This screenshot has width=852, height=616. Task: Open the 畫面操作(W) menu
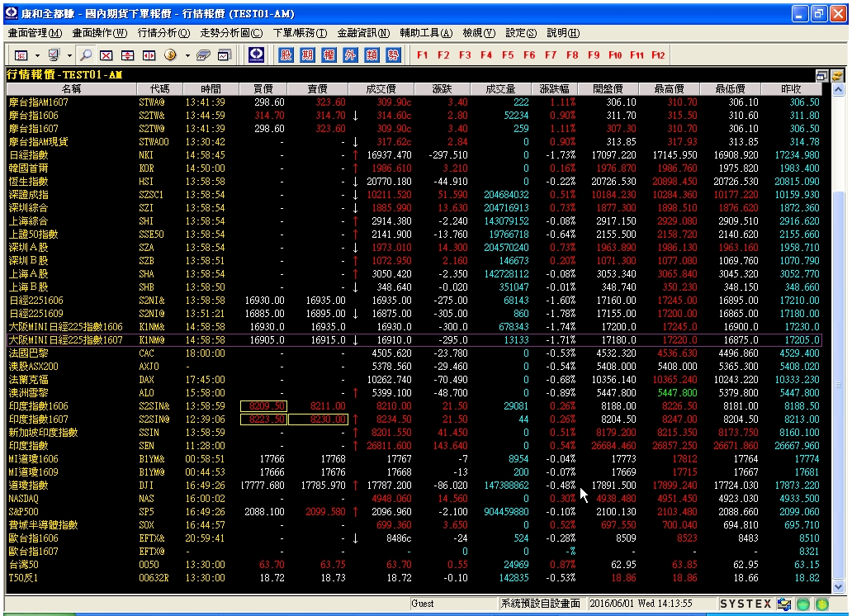click(100, 33)
